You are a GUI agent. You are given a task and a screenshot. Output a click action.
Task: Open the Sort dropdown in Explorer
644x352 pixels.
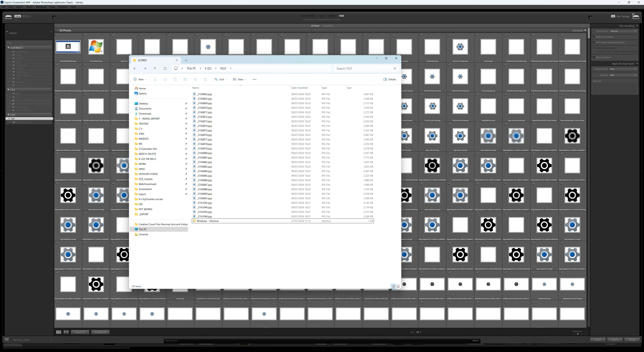(x=220, y=79)
